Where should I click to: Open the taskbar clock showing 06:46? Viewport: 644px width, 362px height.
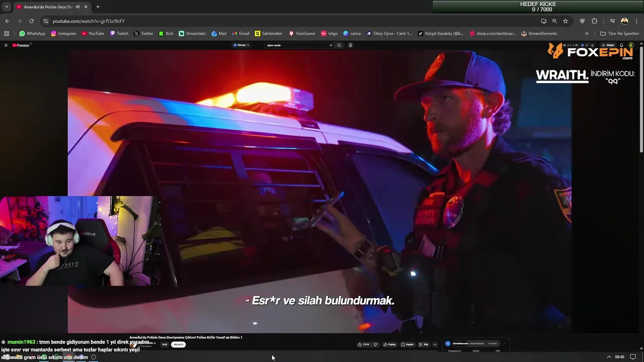[x=619, y=357]
